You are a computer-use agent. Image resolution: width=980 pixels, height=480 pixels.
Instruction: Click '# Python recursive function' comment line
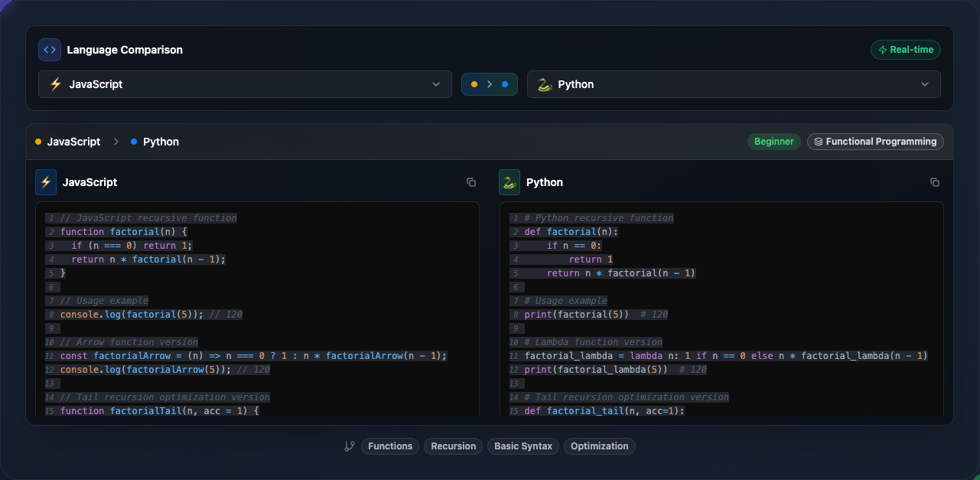click(599, 218)
